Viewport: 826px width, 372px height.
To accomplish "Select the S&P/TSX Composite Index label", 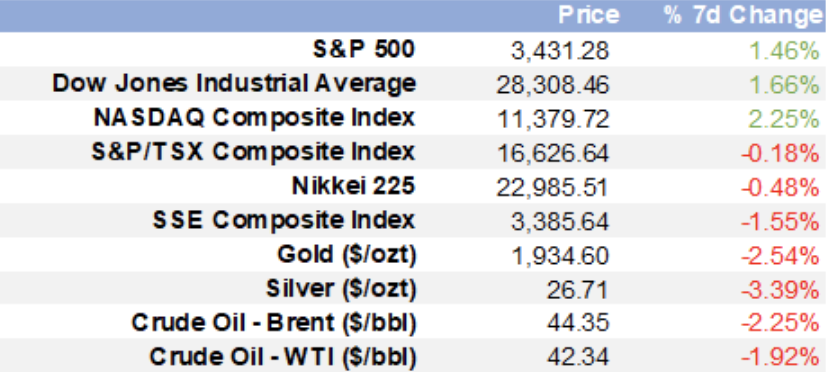I will [x=253, y=152].
